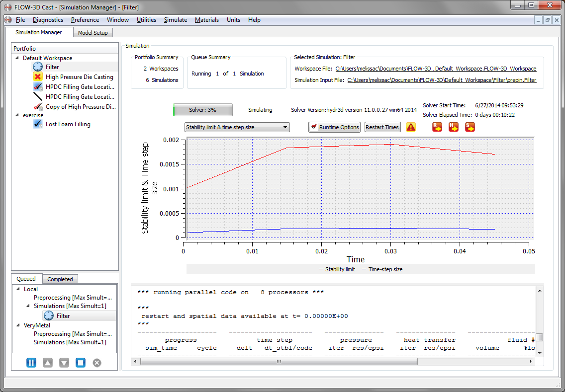Click the FLOW-3D icon left of File menu
The width and height of the screenshot is (565, 392).
8,20
